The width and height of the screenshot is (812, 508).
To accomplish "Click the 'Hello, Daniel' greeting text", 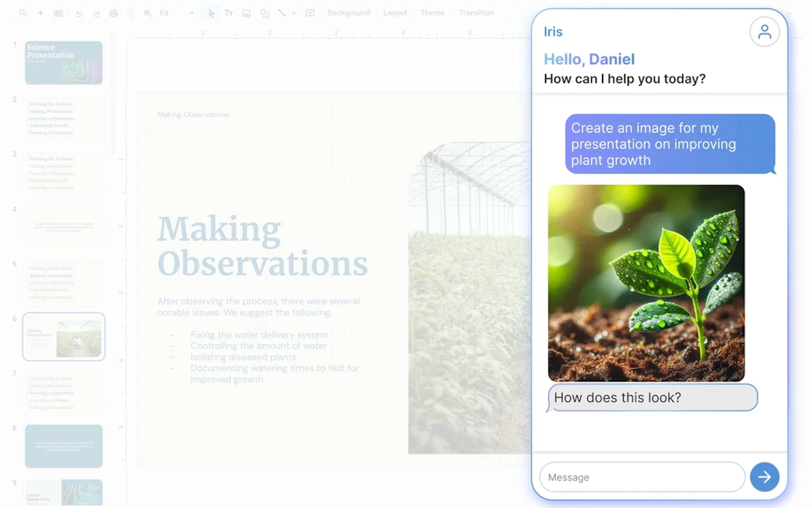I will tap(589, 59).
